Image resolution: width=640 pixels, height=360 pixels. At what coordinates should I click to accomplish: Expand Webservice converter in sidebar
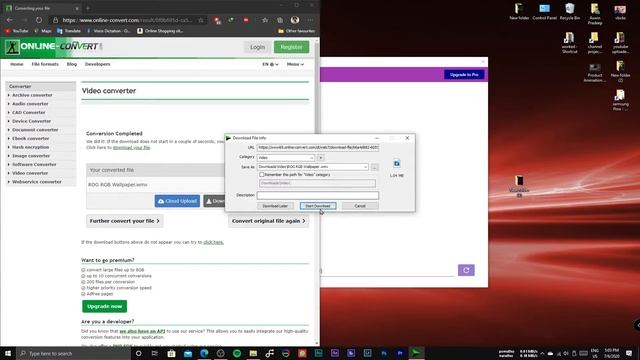tap(37, 182)
